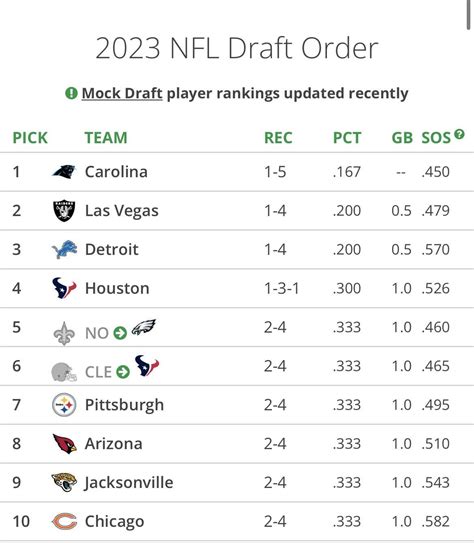Click the green arrow beside NO

click(x=120, y=333)
